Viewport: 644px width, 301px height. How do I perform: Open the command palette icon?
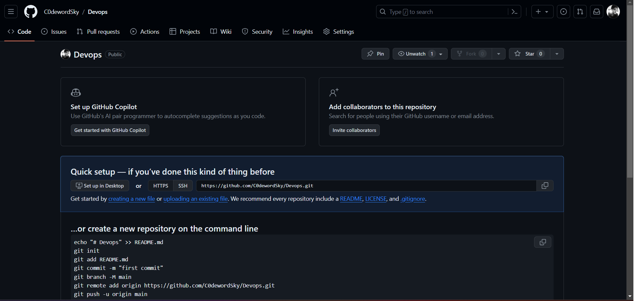tap(515, 12)
